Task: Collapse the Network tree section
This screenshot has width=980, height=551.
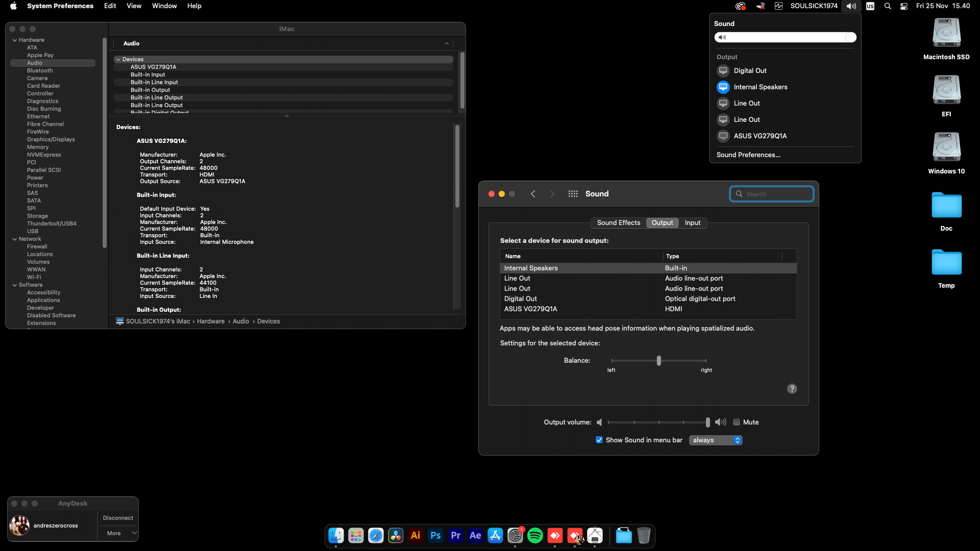Action: point(15,239)
